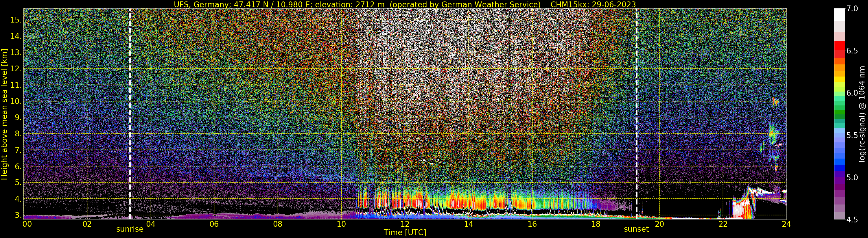
Task: Click the time axis tick '14'
Action: coord(468,224)
